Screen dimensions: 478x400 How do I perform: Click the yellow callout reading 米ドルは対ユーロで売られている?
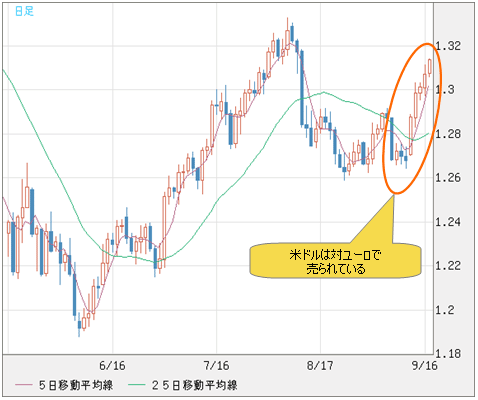click(x=335, y=261)
